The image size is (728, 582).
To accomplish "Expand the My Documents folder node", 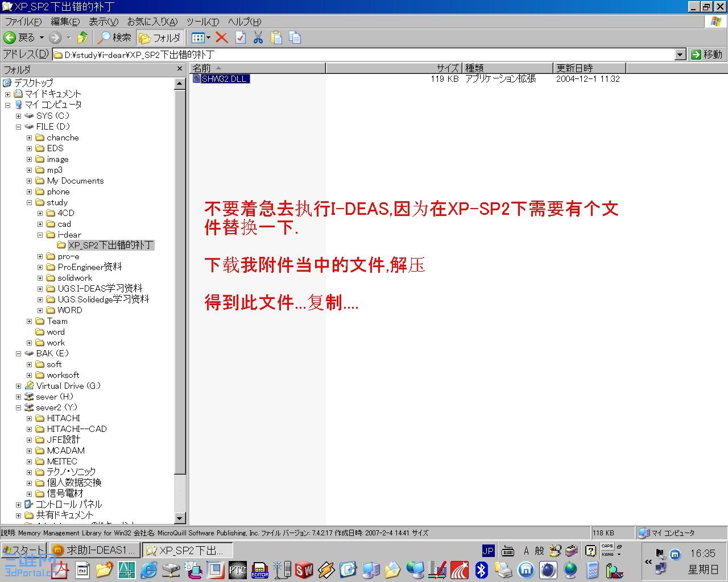I will pos(29,181).
